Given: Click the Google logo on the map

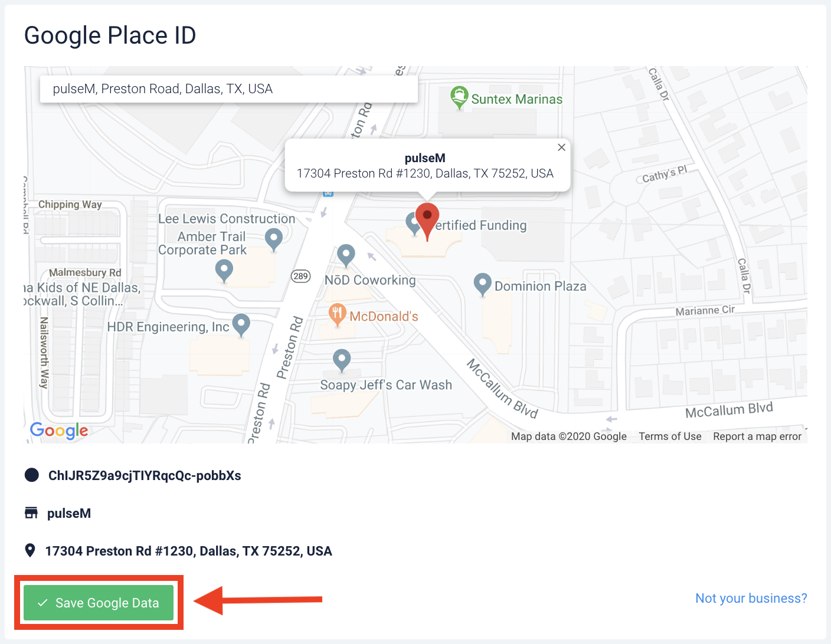Looking at the screenshot, I should (x=59, y=431).
